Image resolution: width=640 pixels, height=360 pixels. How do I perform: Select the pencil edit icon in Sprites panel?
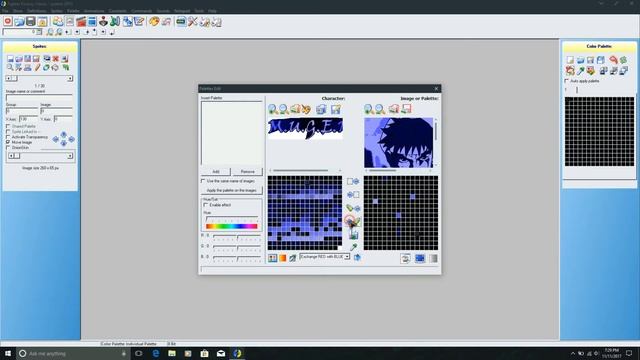[37, 68]
